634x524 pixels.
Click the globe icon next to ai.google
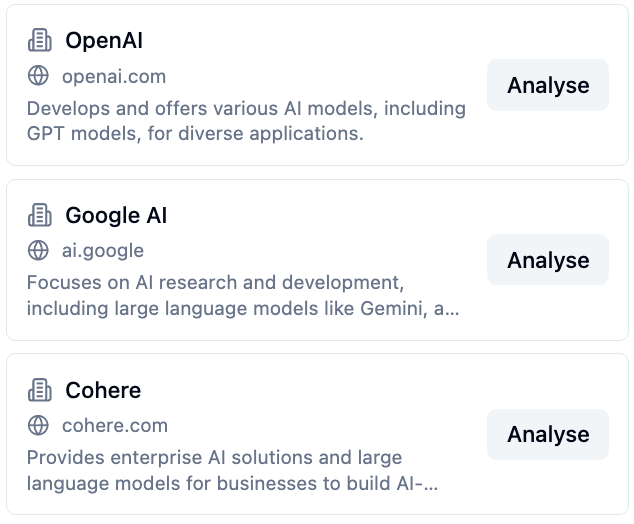(38, 250)
